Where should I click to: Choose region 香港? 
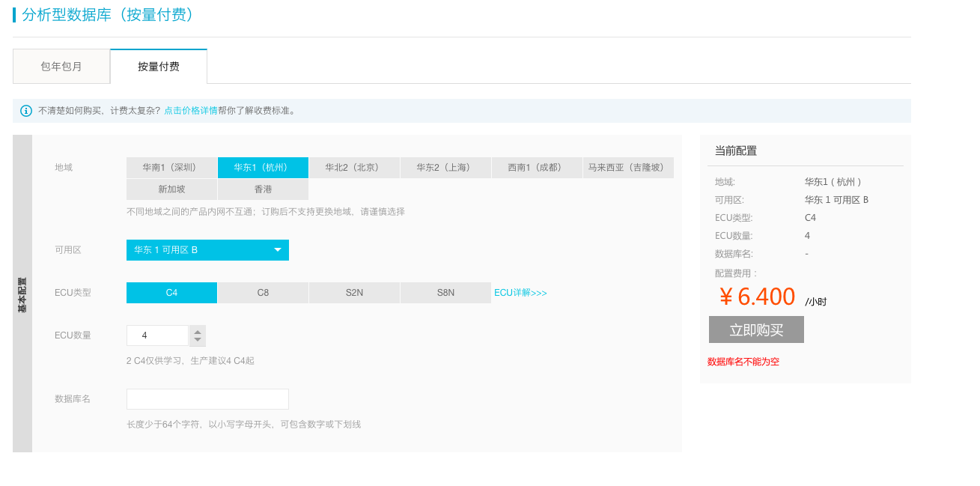[263, 189]
